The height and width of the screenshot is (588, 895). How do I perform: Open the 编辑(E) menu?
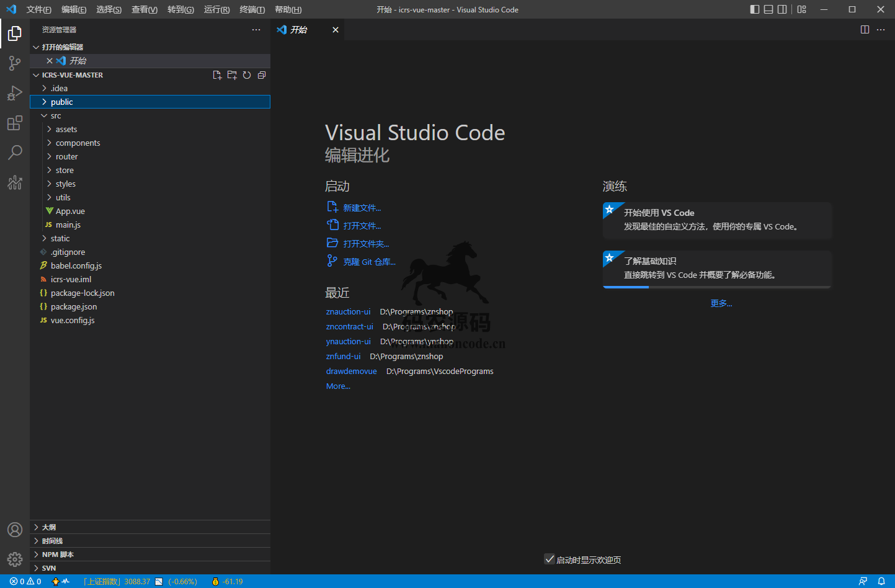point(74,9)
